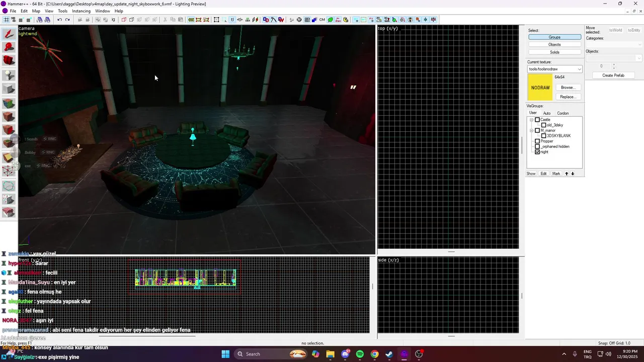Open the Objects prefab dropdown
This screenshot has width=644, height=362.
[x=639, y=58]
